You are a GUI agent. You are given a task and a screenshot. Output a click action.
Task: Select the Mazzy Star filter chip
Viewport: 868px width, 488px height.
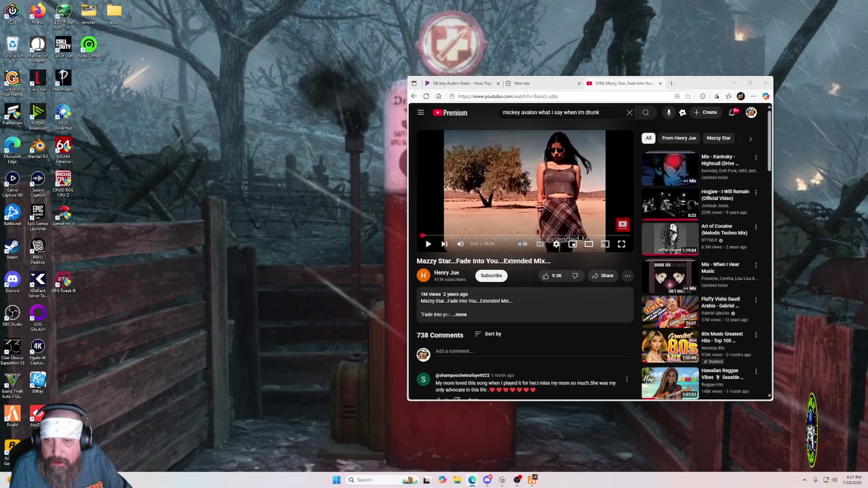719,138
